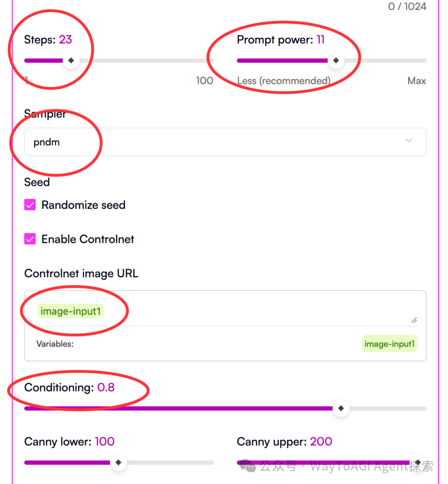Uncheck the Randomize seed checkbox

[30, 205]
